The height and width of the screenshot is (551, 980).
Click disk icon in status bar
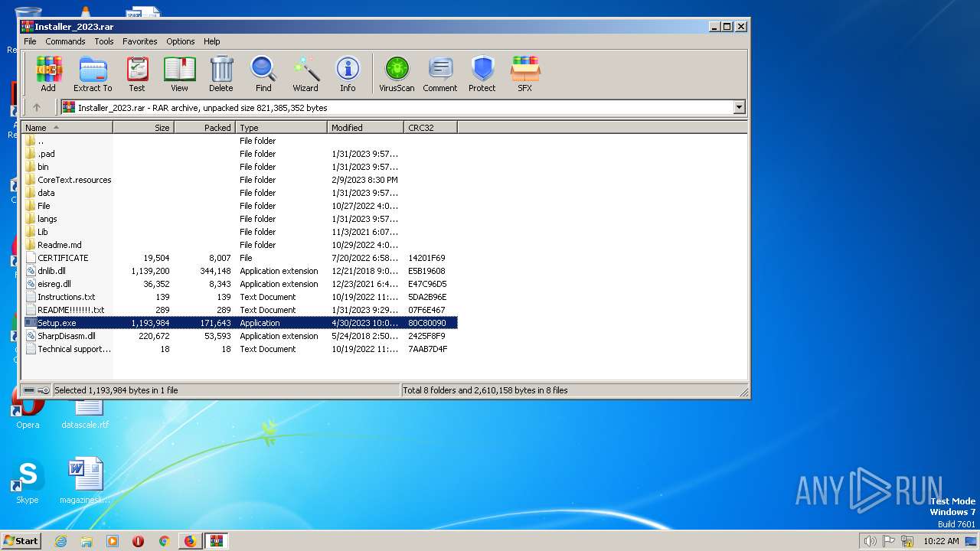click(x=29, y=390)
